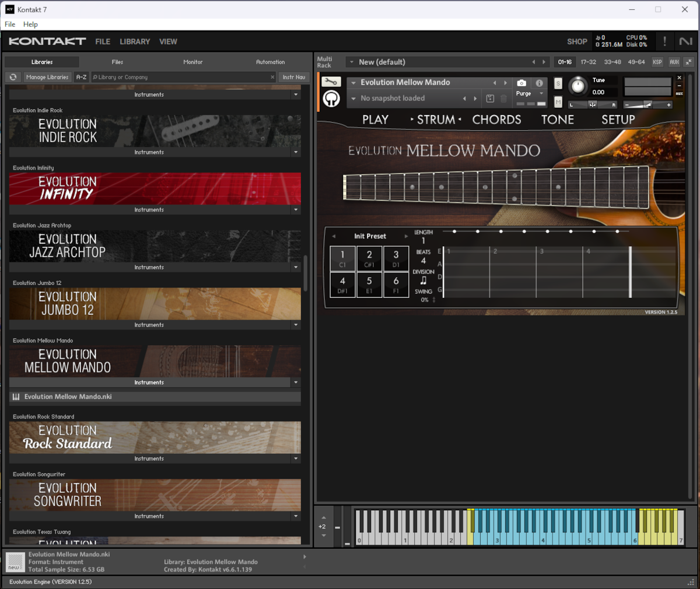Toggle the KSP script editor button

click(x=657, y=62)
